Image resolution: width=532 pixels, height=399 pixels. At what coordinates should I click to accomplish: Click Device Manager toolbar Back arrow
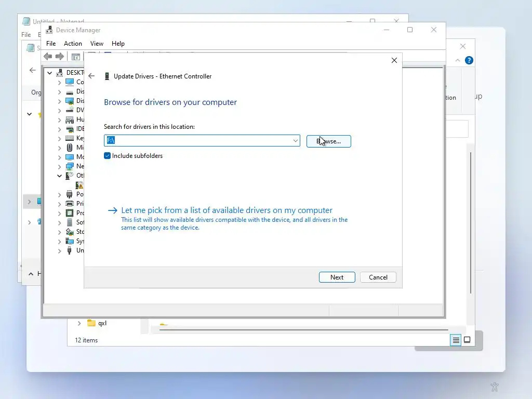[48, 56]
